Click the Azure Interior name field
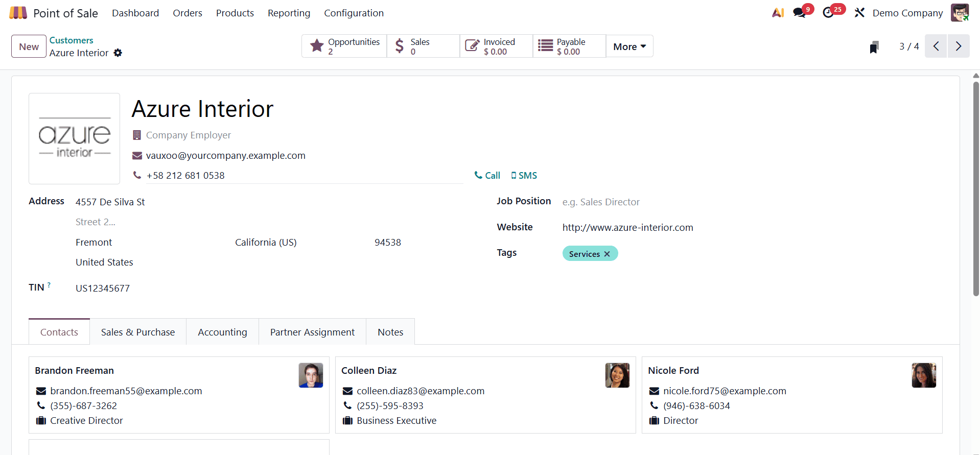 pos(296,109)
